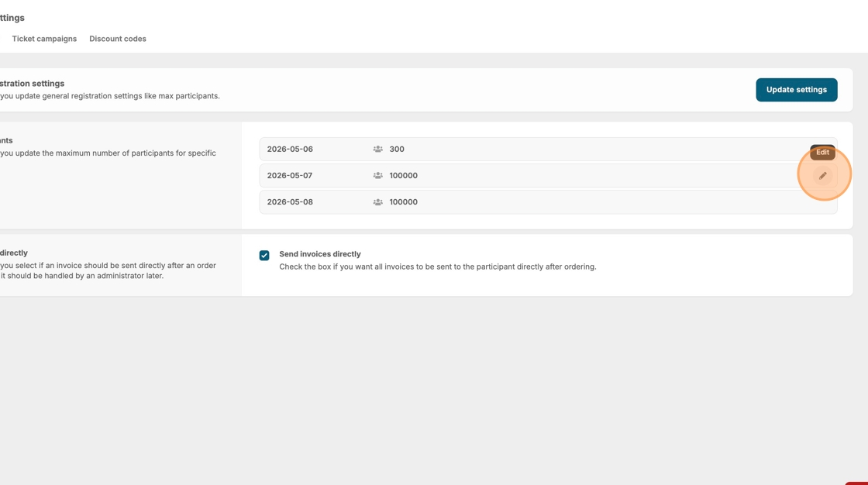Select the date text 2026-05-06

[290, 149]
